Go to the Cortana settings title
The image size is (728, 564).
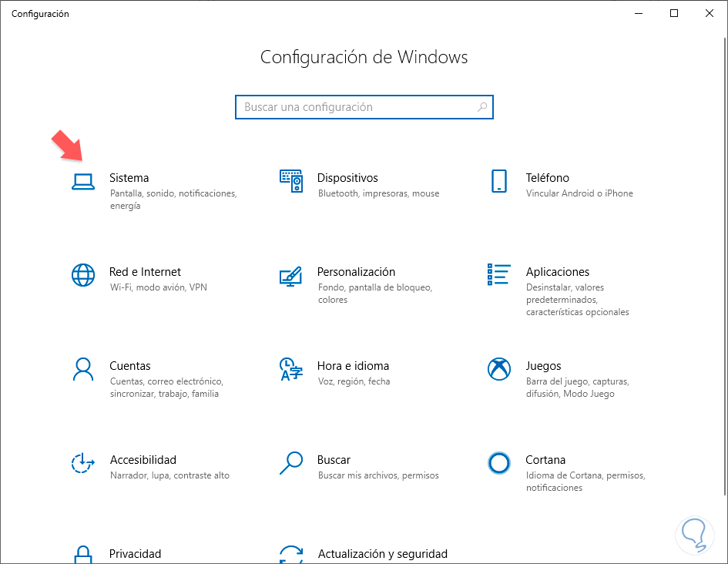click(x=545, y=459)
